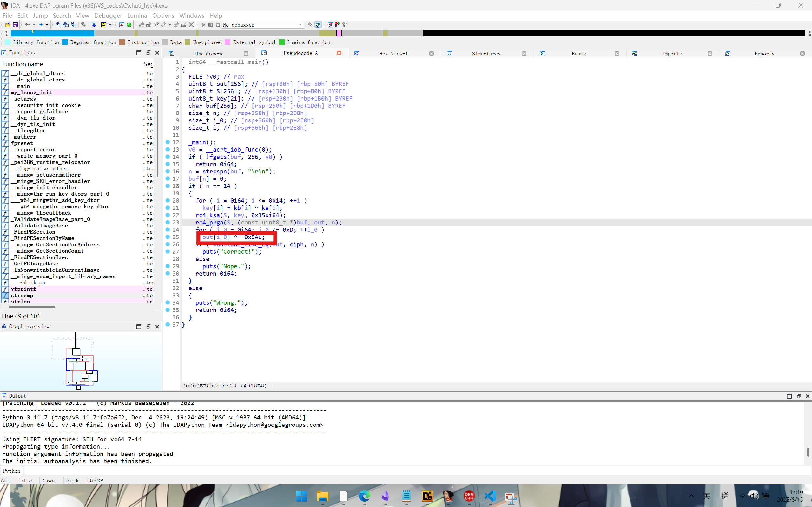Click the binary search 101 binoculars icon
The height and width of the screenshot is (507, 812).
[x=73, y=25]
